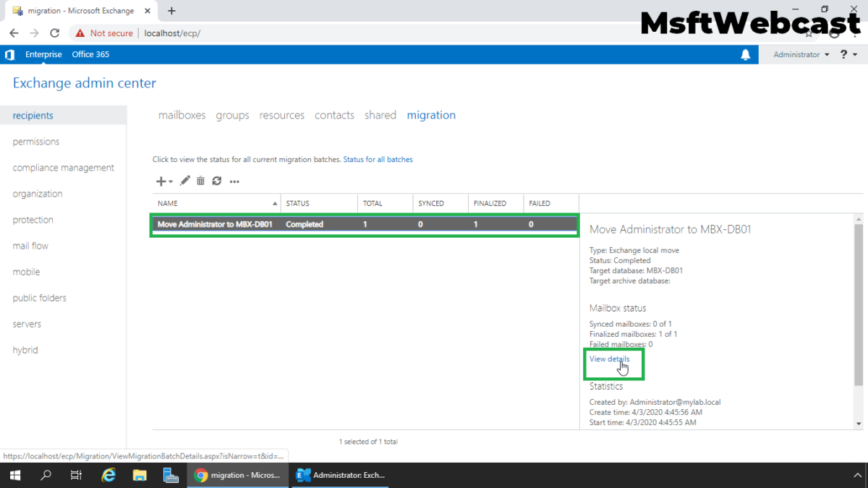Open Task View on the taskbar
868x488 pixels.
(x=76, y=475)
